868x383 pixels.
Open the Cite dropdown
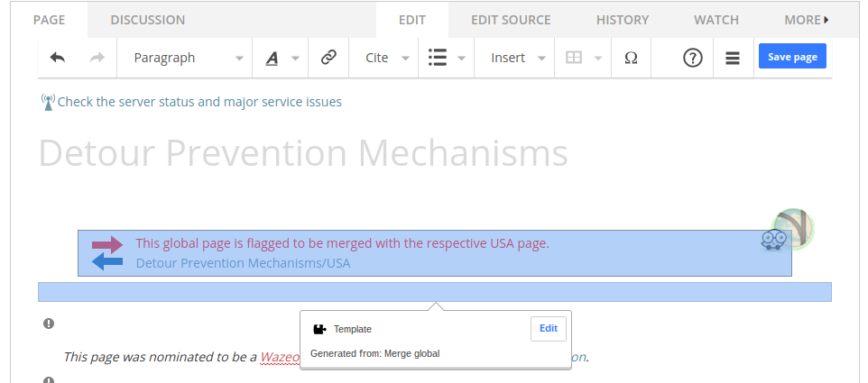click(383, 58)
